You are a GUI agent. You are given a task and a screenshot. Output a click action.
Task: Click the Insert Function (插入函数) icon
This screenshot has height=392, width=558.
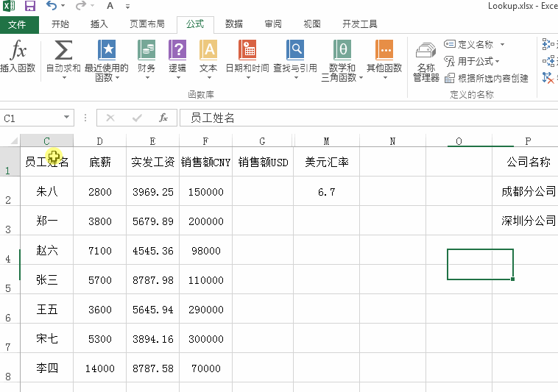click(18, 57)
